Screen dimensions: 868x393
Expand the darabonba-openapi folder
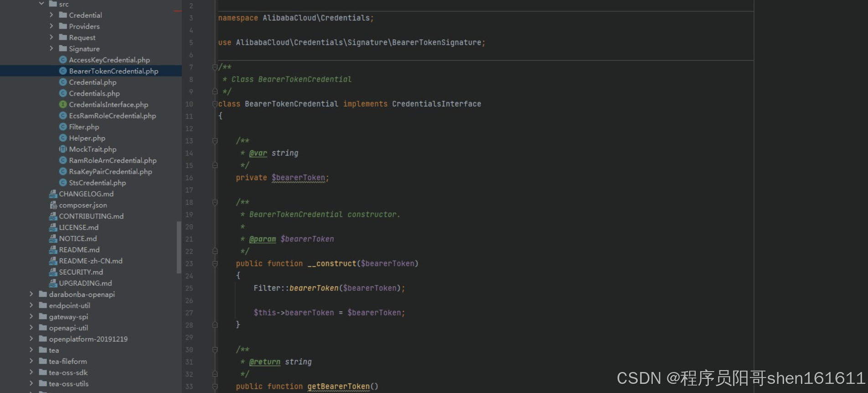[x=31, y=295]
